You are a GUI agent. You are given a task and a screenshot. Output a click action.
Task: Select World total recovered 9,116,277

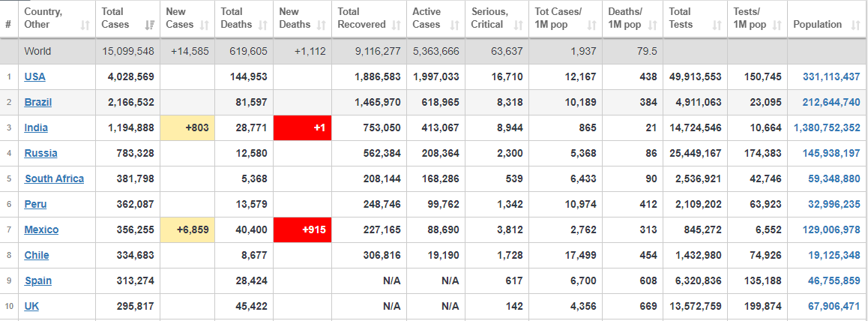[x=378, y=52]
